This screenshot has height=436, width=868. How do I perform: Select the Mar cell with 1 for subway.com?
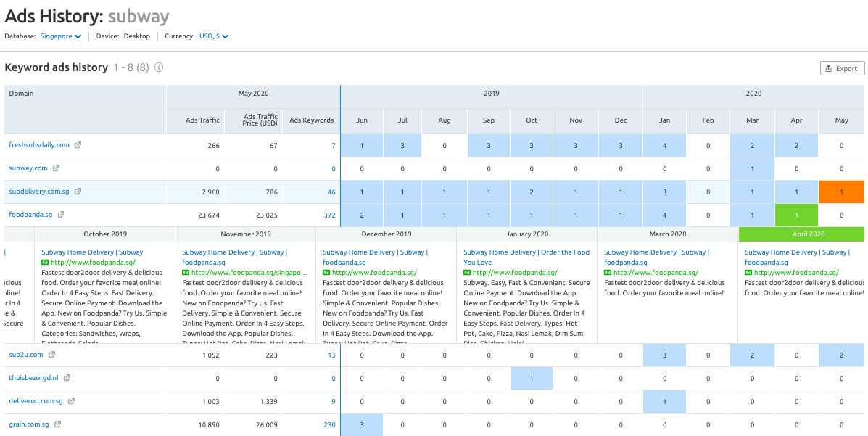[752, 169]
